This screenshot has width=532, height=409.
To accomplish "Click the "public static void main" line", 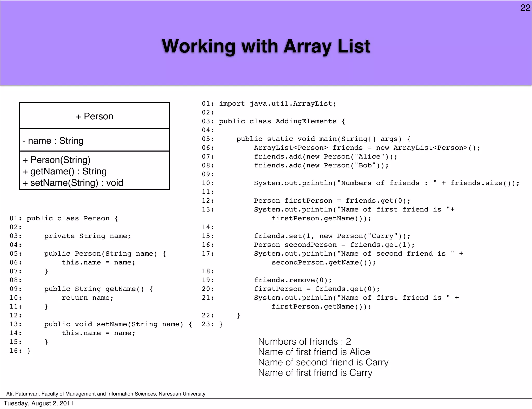I will click(x=323, y=139).
